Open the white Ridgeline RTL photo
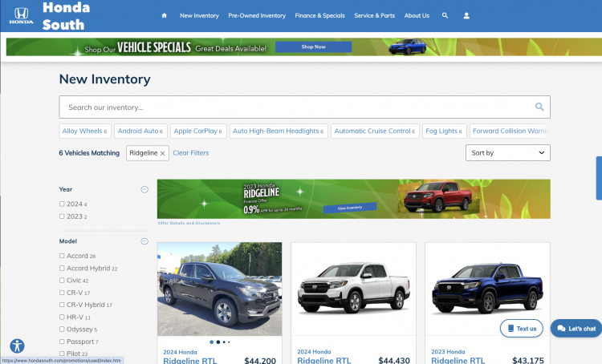 click(x=354, y=289)
